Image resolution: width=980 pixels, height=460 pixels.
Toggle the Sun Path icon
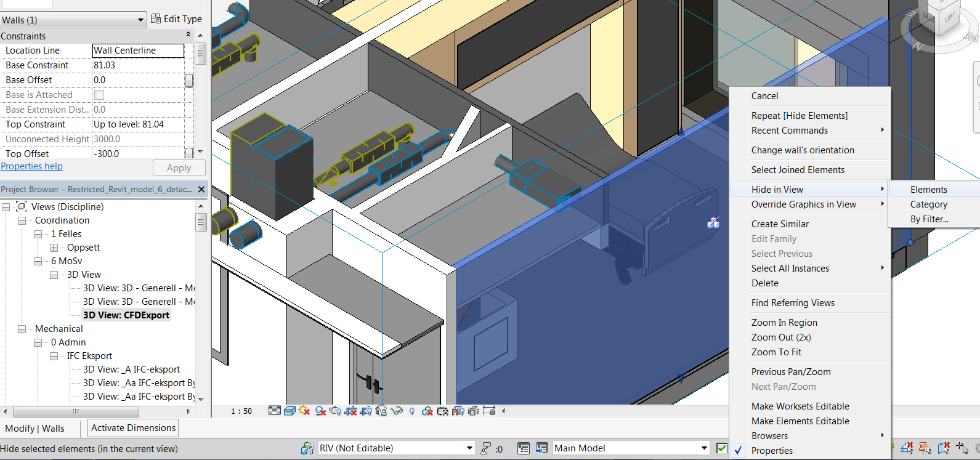pyautogui.click(x=304, y=411)
